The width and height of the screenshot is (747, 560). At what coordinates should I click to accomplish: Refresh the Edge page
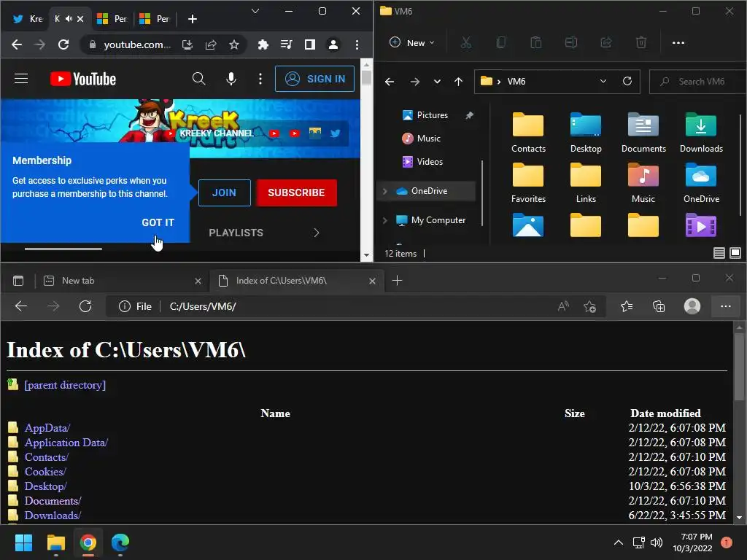tap(85, 306)
